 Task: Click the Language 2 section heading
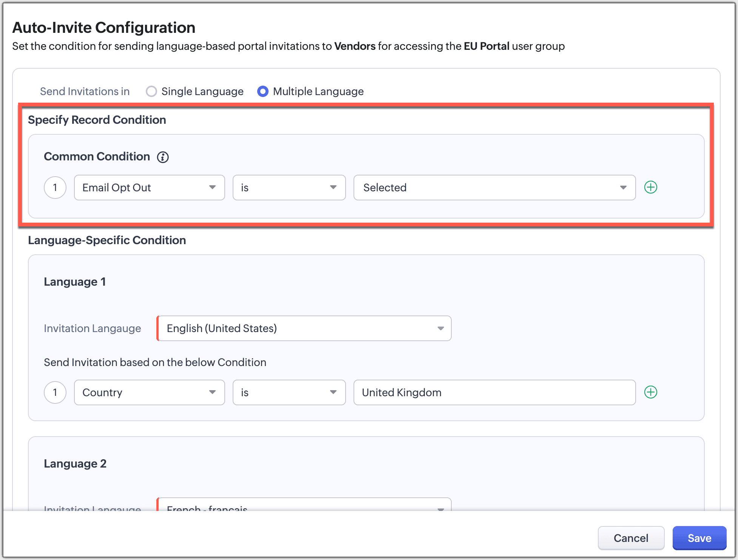point(75,464)
